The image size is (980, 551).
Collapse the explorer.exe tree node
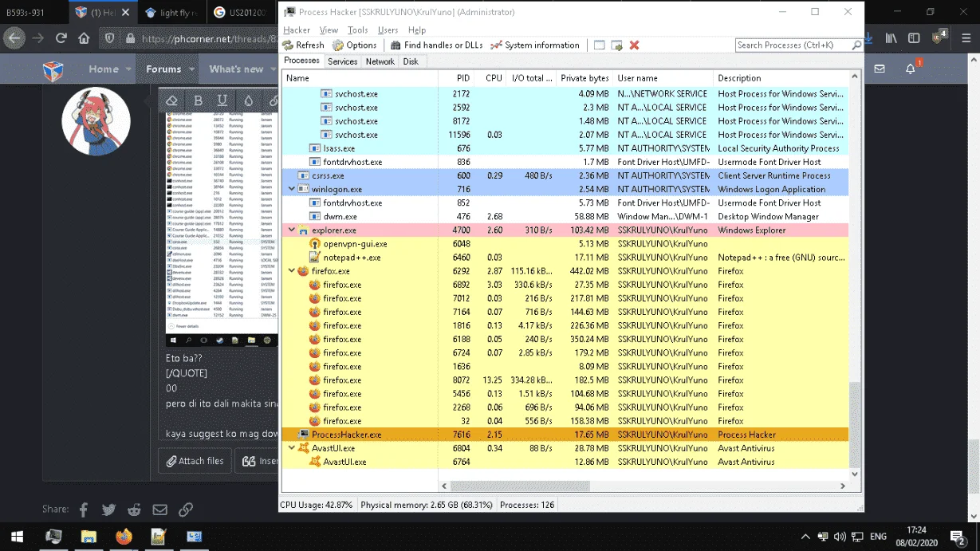point(291,230)
